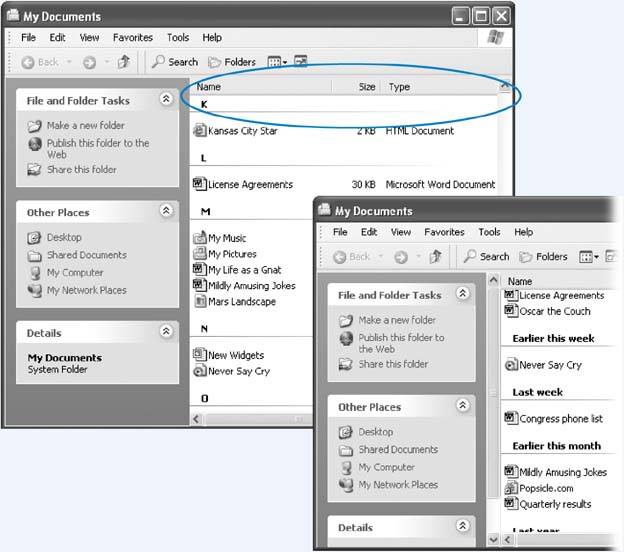This screenshot has width=624, height=552.
Task: Select Kansas City Star file icon
Action: click(199, 130)
